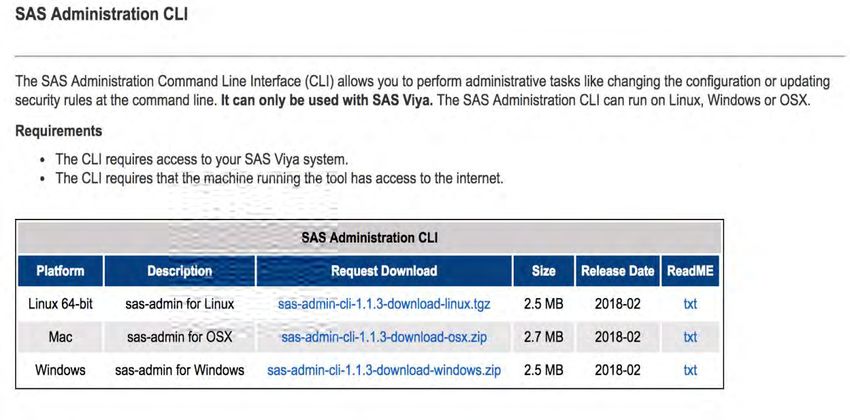This screenshot has height=420, width=850.
Task: Click the gray SAS Administration CLI table title
Action: 369,237
